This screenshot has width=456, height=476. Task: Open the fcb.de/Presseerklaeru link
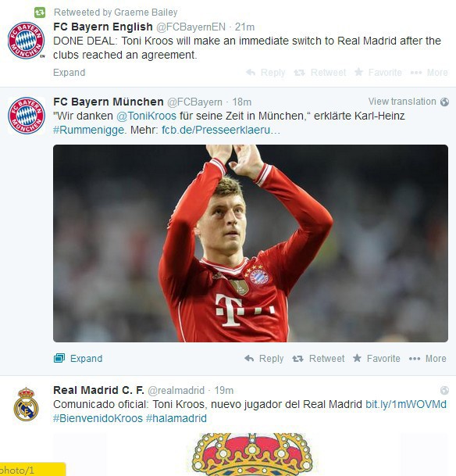221,130
